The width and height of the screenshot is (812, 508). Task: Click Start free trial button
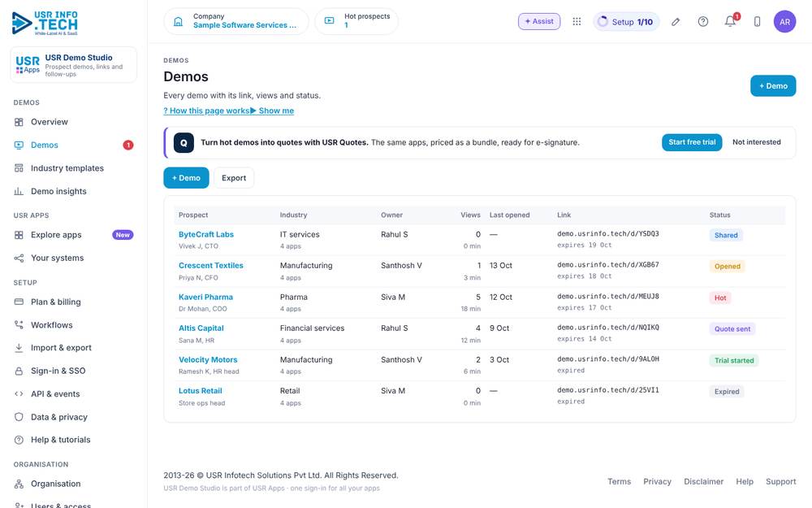click(692, 142)
